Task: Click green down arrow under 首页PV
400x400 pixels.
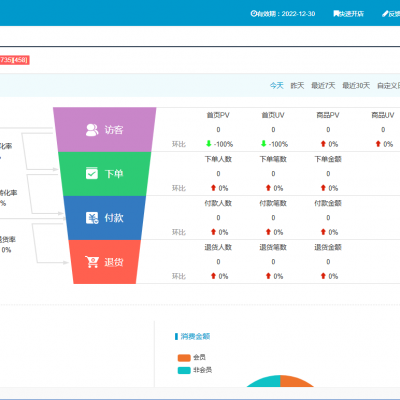Action: click(x=209, y=144)
